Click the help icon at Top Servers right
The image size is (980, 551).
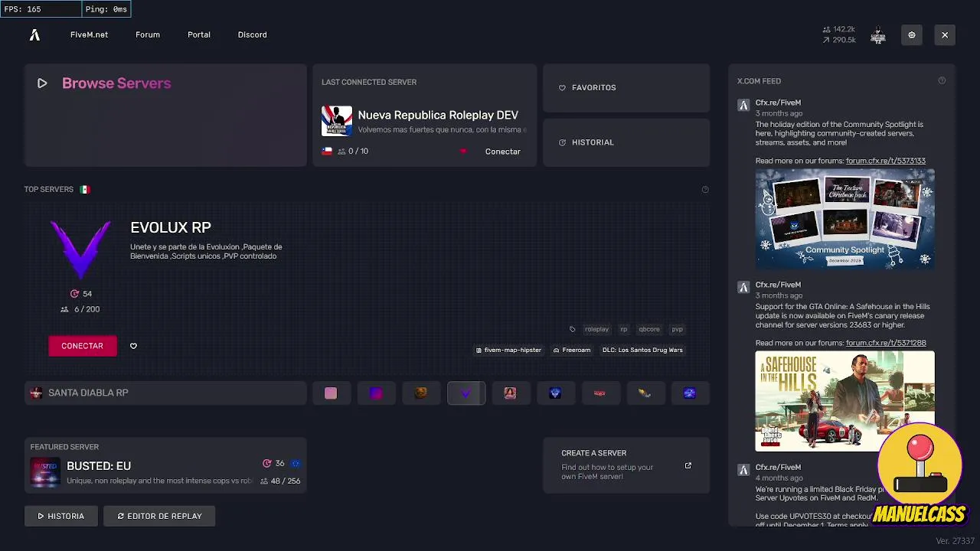click(705, 190)
